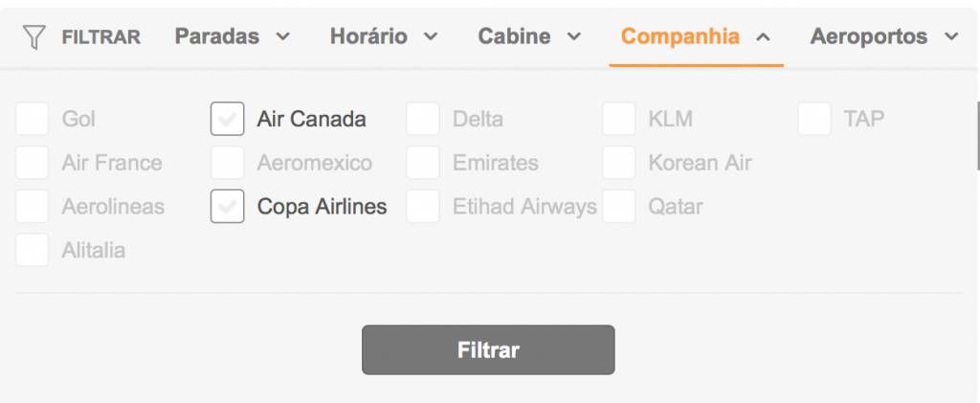
Task: Select the Qatar checkbox
Action: click(x=619, y=206)
